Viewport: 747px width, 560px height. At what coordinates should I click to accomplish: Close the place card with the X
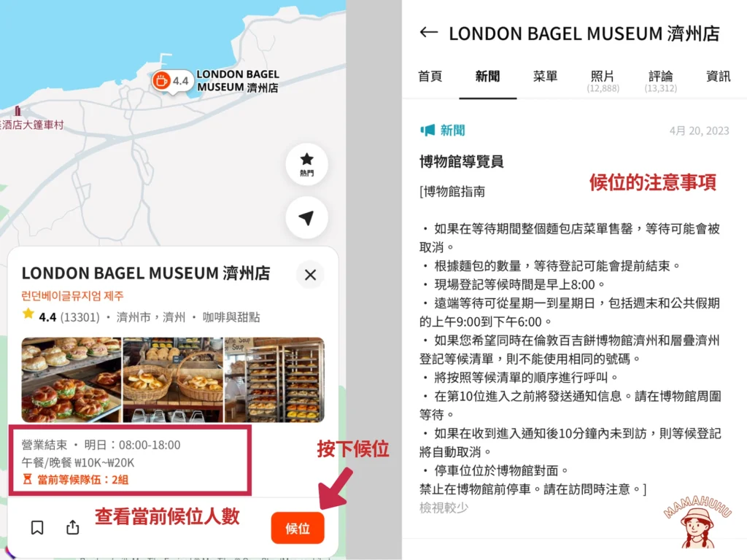click(x=310, y=275)
